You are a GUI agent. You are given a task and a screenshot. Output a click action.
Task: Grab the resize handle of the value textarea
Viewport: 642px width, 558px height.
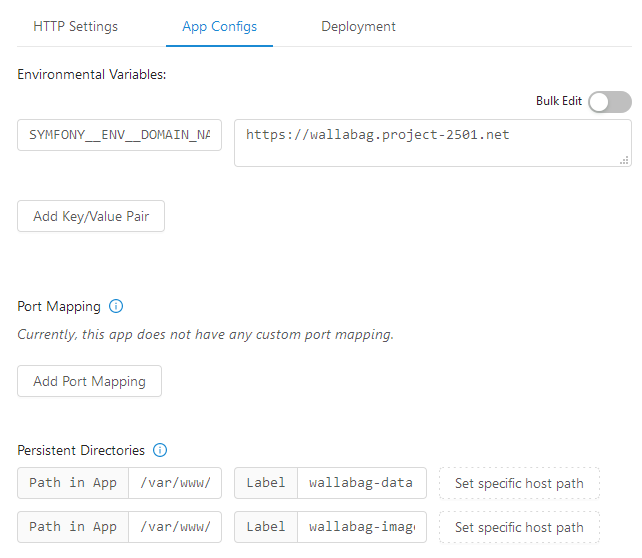(x=624, y=159)
